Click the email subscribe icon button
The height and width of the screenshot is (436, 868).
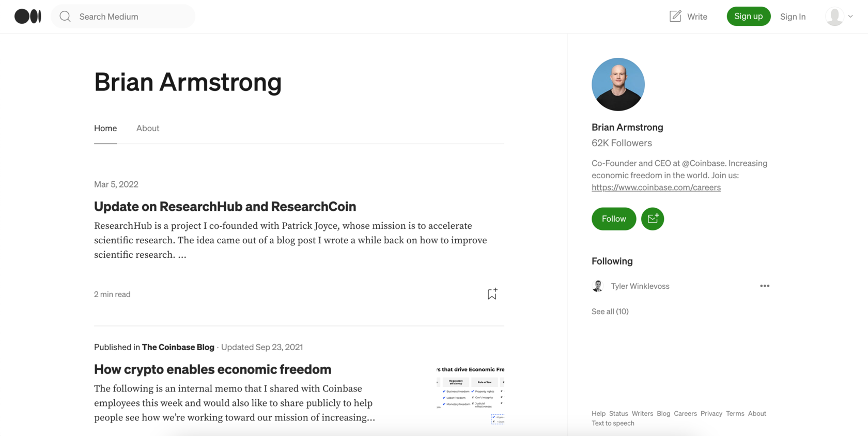point(653,219)
